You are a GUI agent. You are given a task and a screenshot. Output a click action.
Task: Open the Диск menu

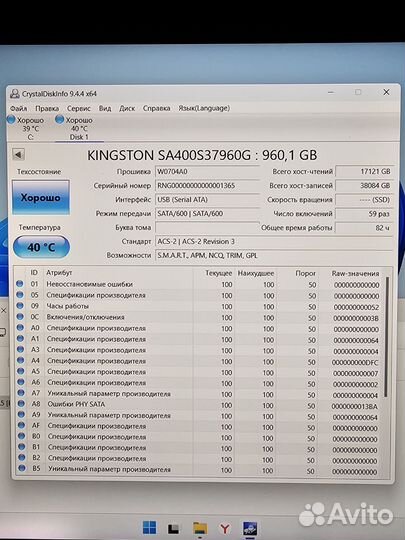coord(127,108)
